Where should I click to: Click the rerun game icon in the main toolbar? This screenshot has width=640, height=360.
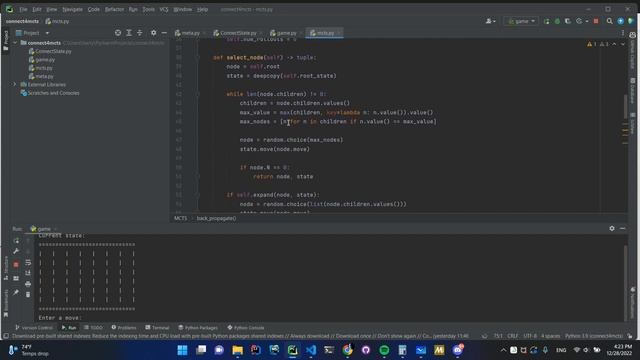click(x=547, y=21)
